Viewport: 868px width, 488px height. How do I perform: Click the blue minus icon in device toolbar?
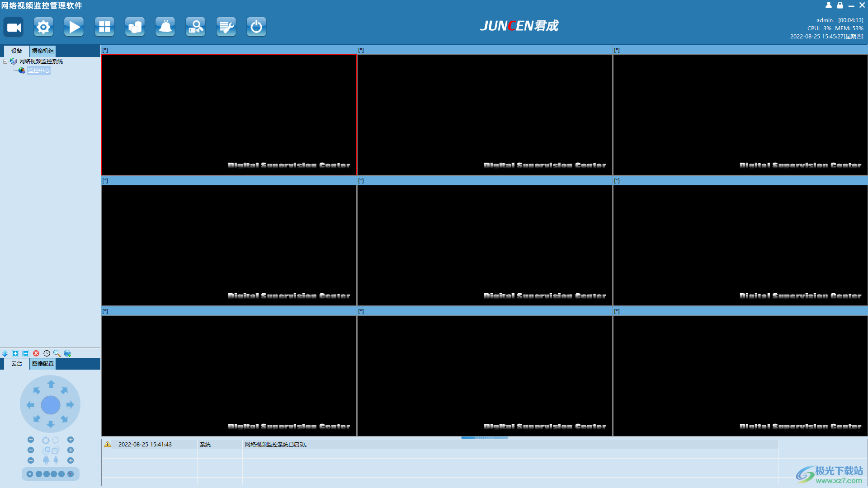[x=26, y=353]
